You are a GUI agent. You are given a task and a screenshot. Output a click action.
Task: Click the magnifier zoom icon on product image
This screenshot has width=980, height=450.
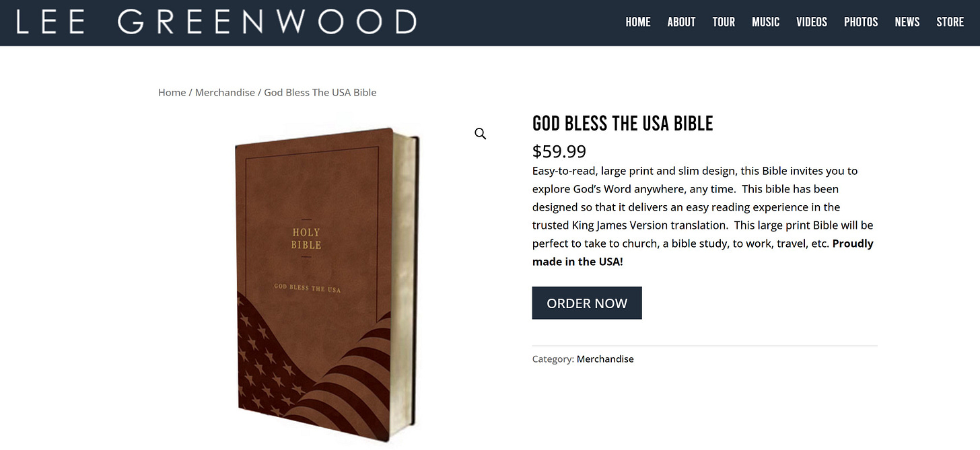[480, 134]
